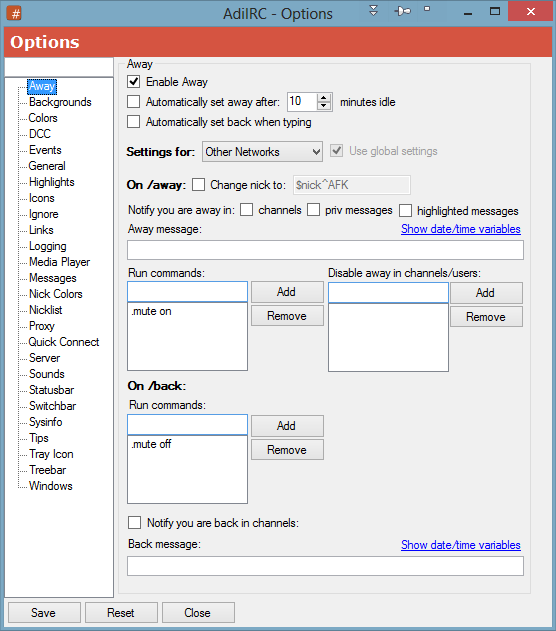Increase idle minutes with the up arrow

[323, 98]
